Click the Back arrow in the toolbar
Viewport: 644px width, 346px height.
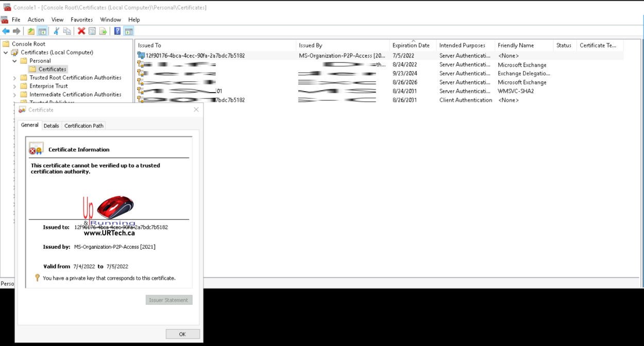[x=6, y=31]
